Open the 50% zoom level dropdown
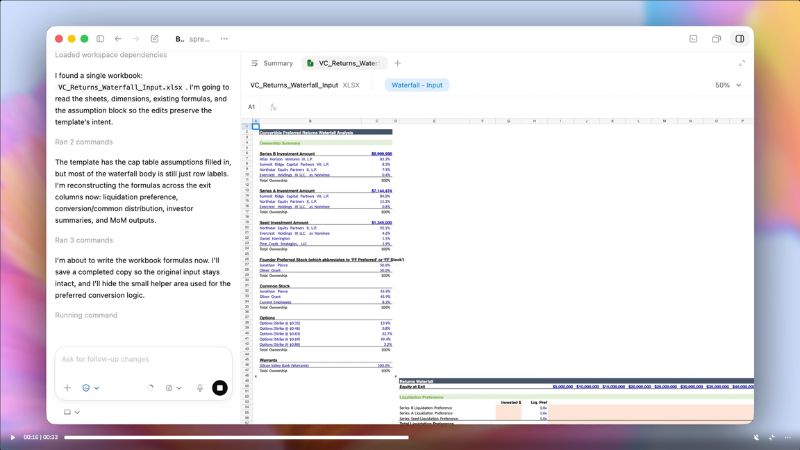This screenshot has width=800, height=450. [x=728, y=85]
